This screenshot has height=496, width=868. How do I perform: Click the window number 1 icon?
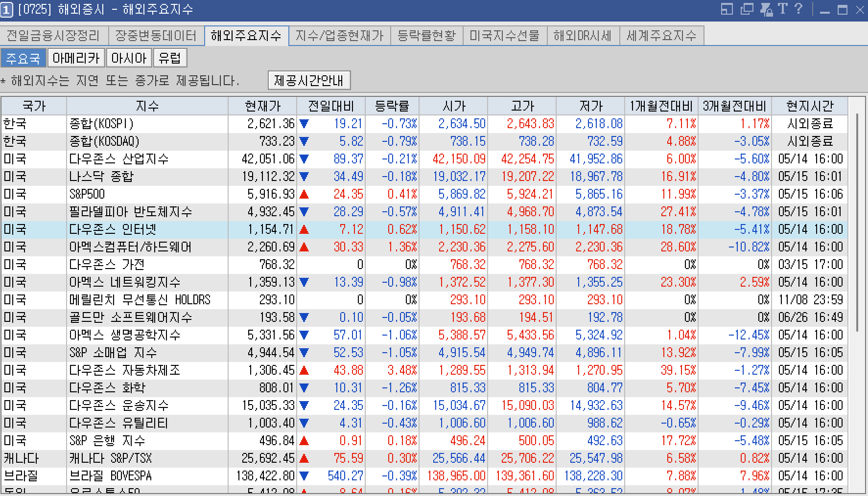[x=7, y=9]
